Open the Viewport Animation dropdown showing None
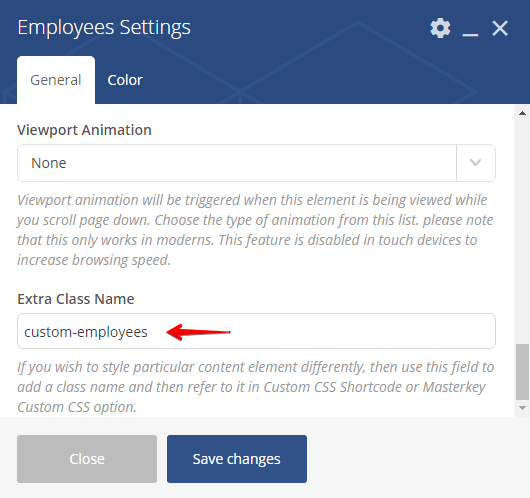The width and height of the screenshot is (530, 498). (257, 163)
